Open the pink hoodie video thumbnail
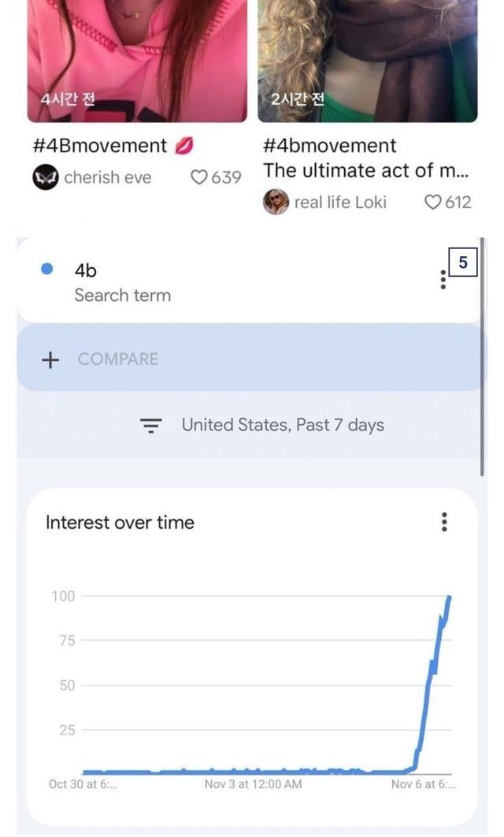504x837 pixels. coord(137,59)
